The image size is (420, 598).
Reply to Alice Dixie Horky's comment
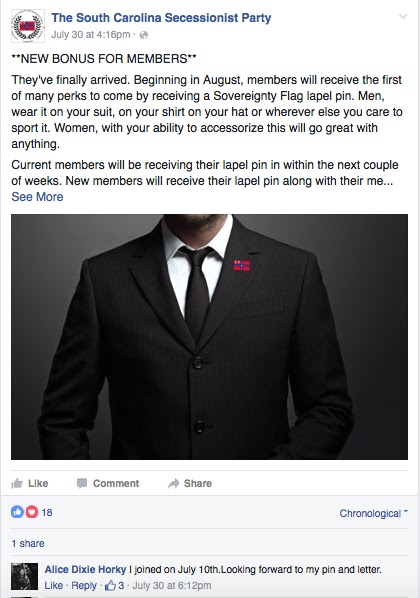[x=84, y=585]
